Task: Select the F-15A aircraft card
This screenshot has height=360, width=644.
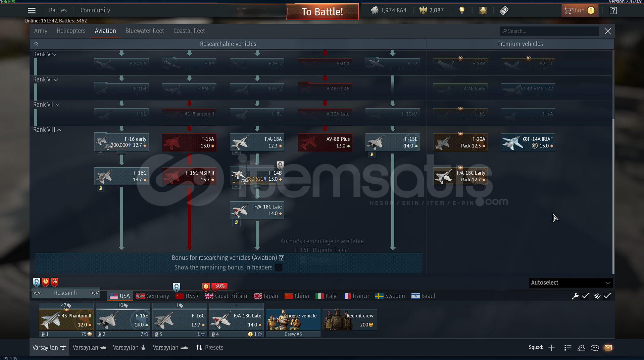Action: (x=189, y=142)
